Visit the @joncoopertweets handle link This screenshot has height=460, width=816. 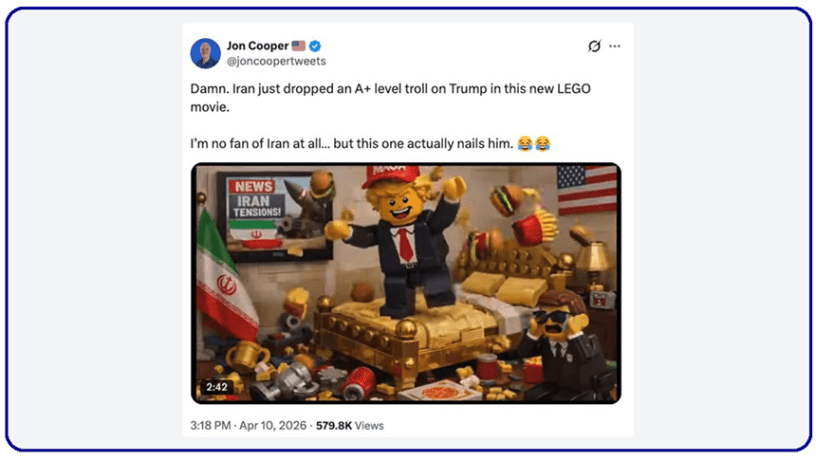tap(276, 61)
